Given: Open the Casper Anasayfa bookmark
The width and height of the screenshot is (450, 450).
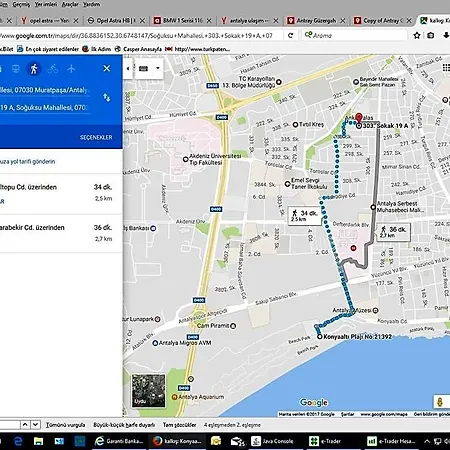Looking at the screenshot, I should pos(138,49).
